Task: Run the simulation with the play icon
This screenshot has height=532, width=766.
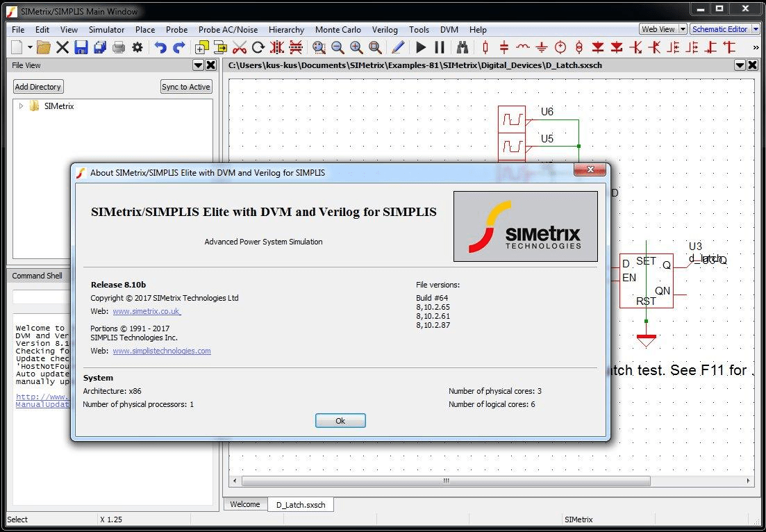Action: click(x=421, y=47)
